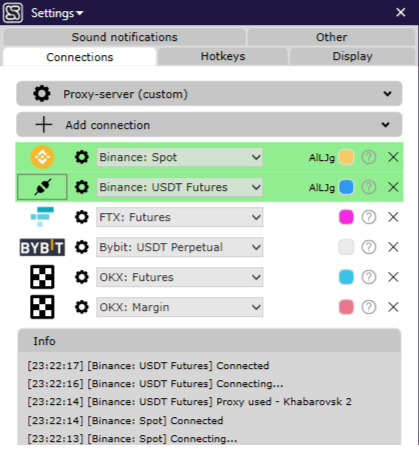The height and width of the screenshot is (449, 419).
Task: Remove the Binance Spot connection
Action: pyautogui.click(x=393, y=157)
